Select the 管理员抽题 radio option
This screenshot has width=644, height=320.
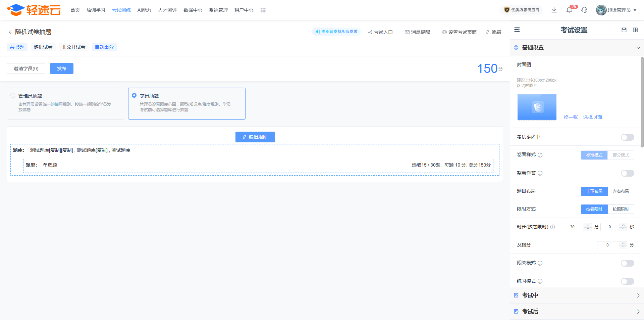coord(13,96)
